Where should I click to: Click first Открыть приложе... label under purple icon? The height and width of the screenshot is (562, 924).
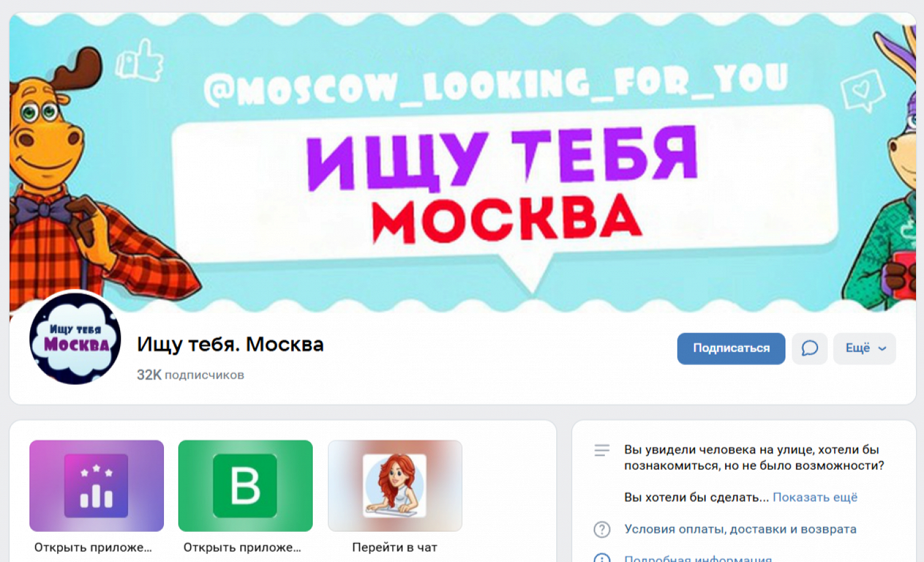pos(93,547)
